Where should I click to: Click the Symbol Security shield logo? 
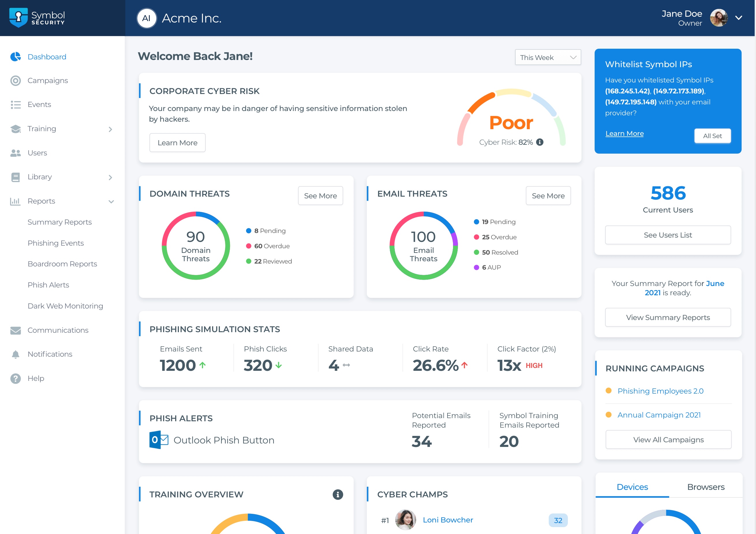pos(18,18)
